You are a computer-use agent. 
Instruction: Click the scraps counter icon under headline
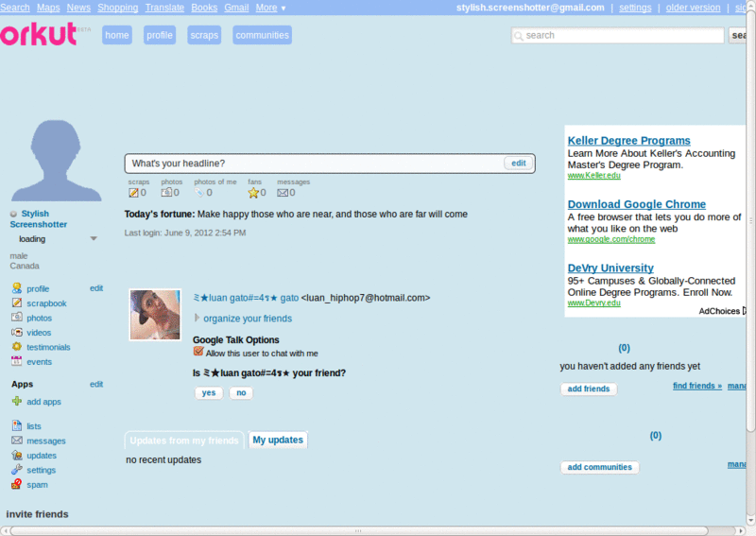pyautogui.click(x=133, y=193)
